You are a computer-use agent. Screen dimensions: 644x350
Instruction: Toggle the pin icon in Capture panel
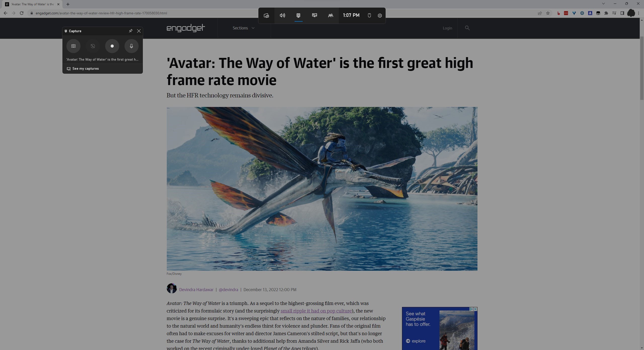pyautogui.click(x=131, y=31)
